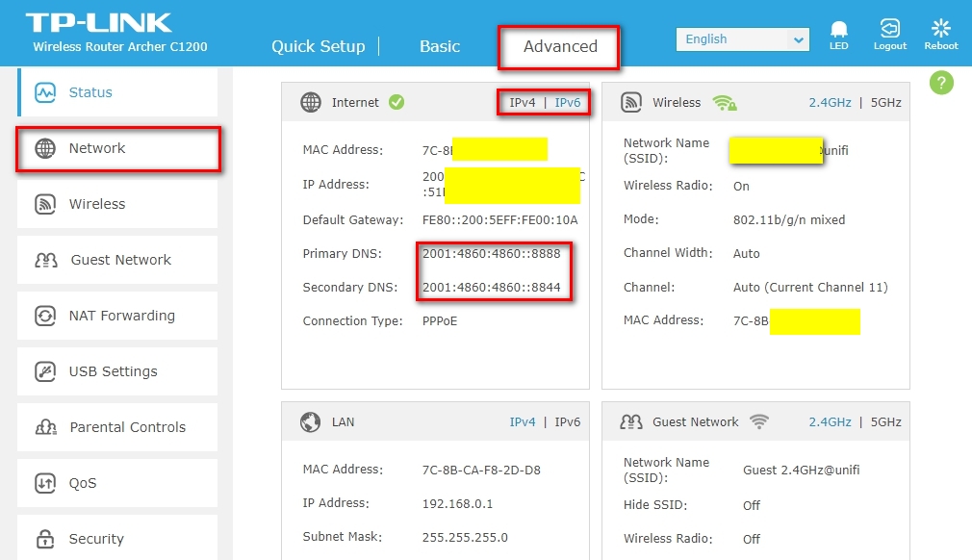Show 2.4GHz in Guest Network panel

(830, 421)
